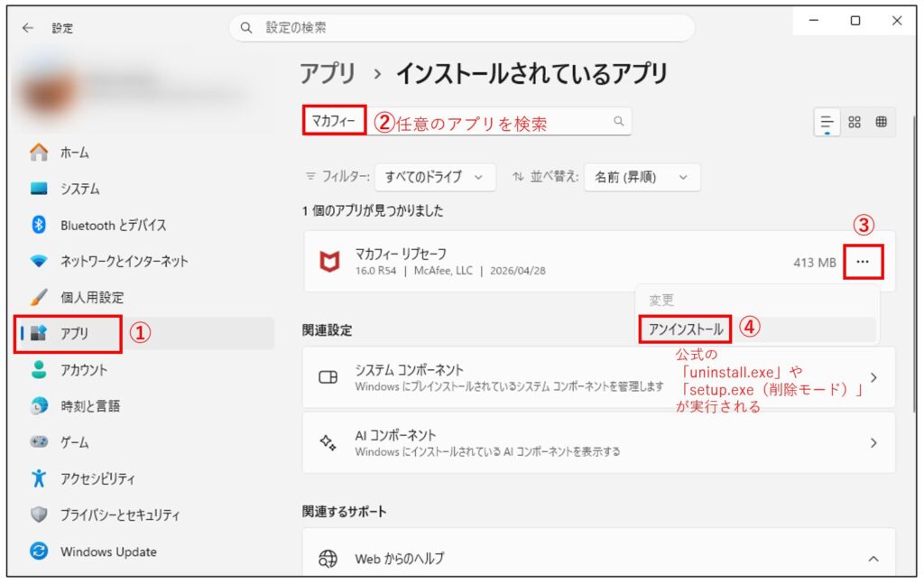Click the 設定の検索 search box
This screenshot has height=584, width=924.
pos(463,28)
